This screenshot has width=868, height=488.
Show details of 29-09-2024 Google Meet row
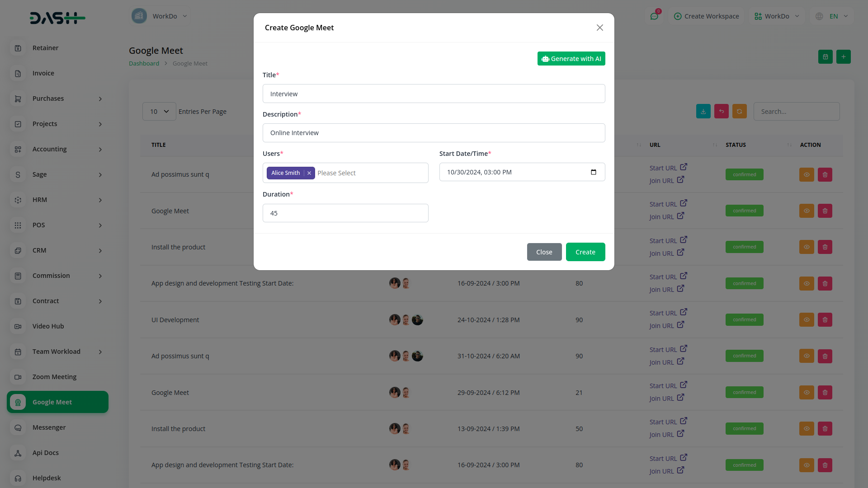806,393
